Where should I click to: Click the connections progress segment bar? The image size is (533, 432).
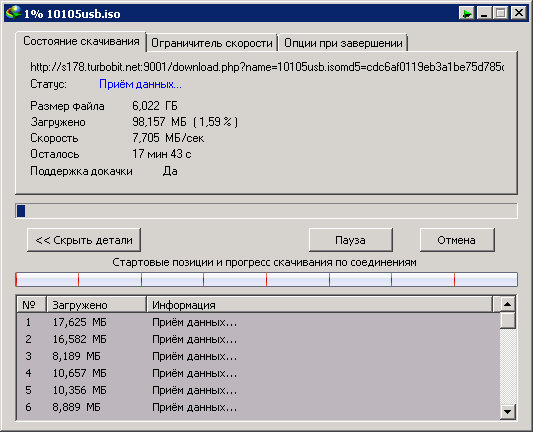pyautogui.click(x=266, y=279)
